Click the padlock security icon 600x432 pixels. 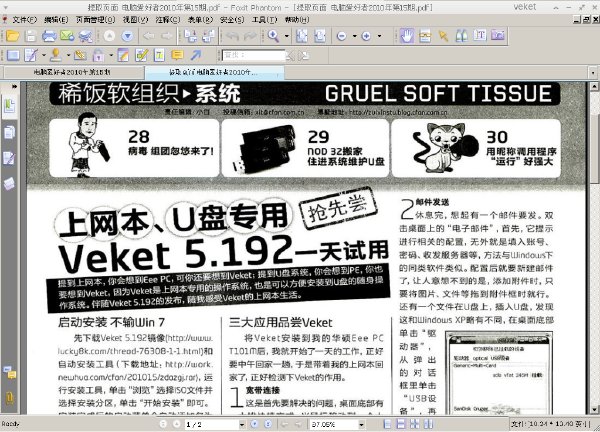click(x=98, y=55)
